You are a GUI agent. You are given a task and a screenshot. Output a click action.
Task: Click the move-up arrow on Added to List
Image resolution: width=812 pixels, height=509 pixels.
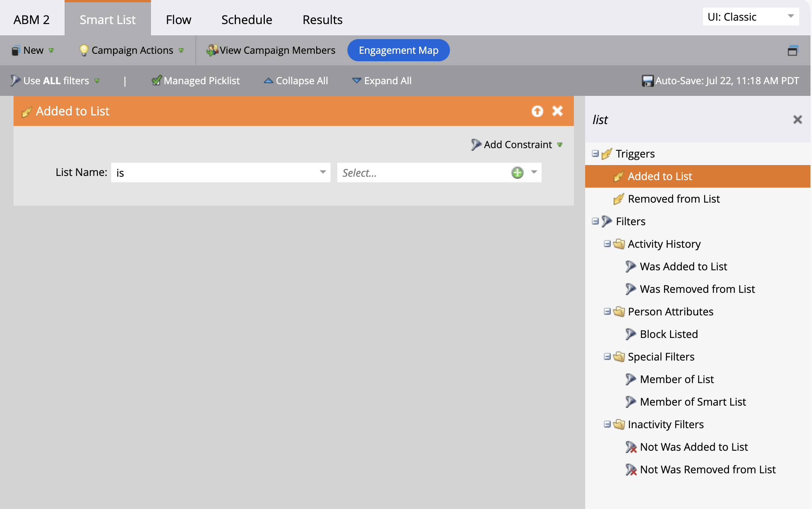[537, 111]
